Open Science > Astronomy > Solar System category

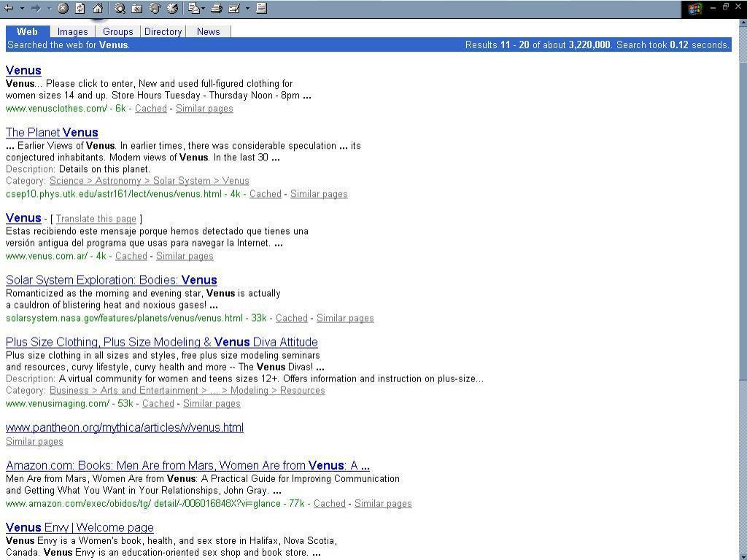[x=149, y=181]
